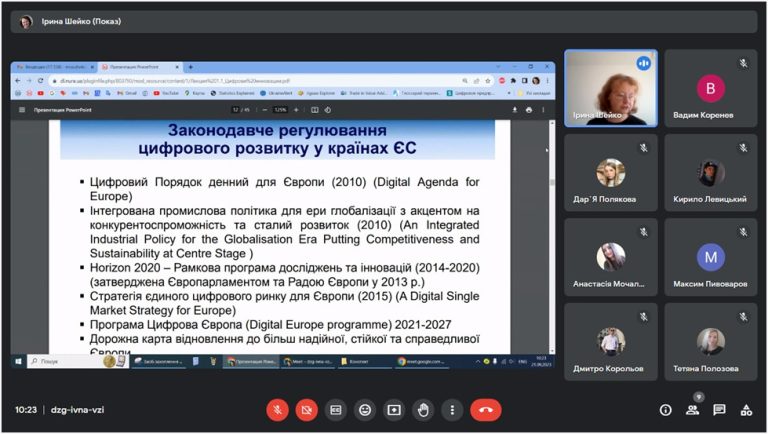
Task: Open meeting details info icon
Action: coord(665,410)
